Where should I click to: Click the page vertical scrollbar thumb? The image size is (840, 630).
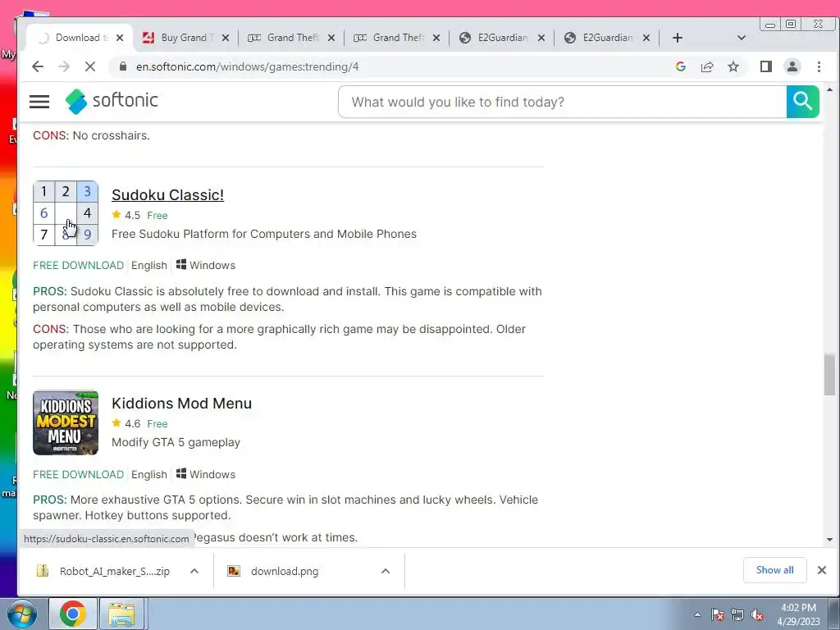(x=830, y=374)
